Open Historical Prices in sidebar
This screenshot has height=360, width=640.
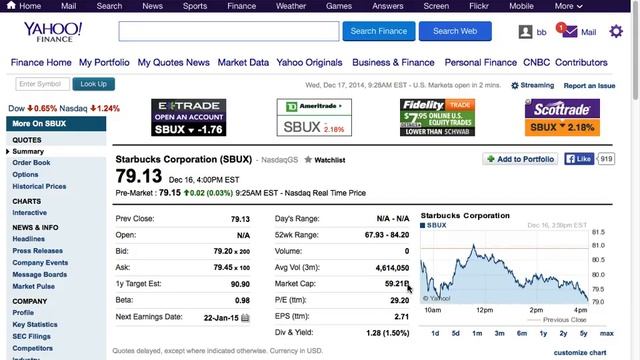click(39, 187)
